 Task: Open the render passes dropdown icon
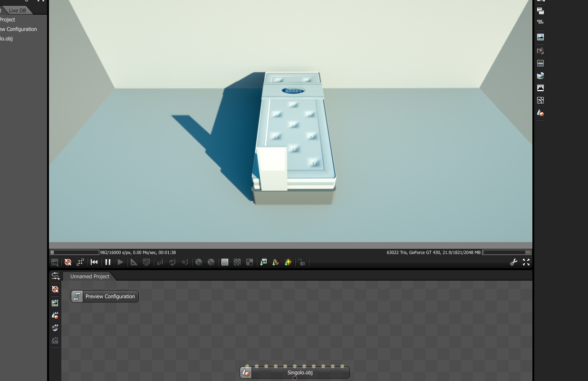point(55,262)
